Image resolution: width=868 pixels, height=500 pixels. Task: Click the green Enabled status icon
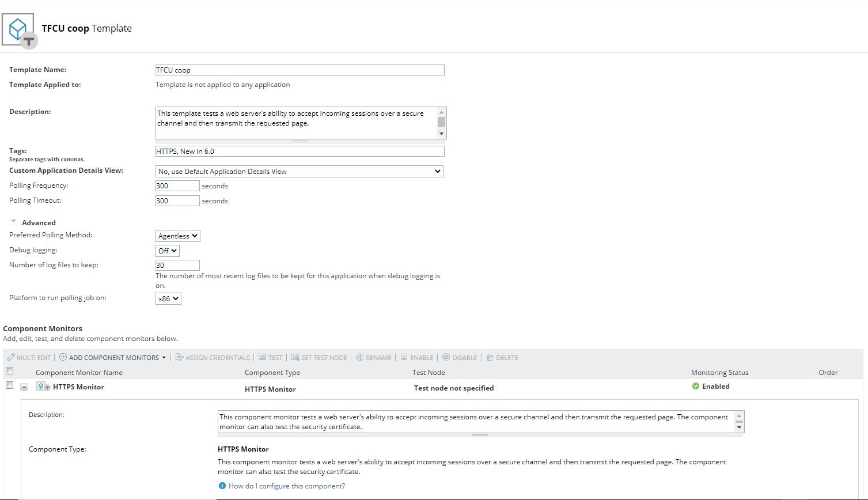(x=696, y=386)
